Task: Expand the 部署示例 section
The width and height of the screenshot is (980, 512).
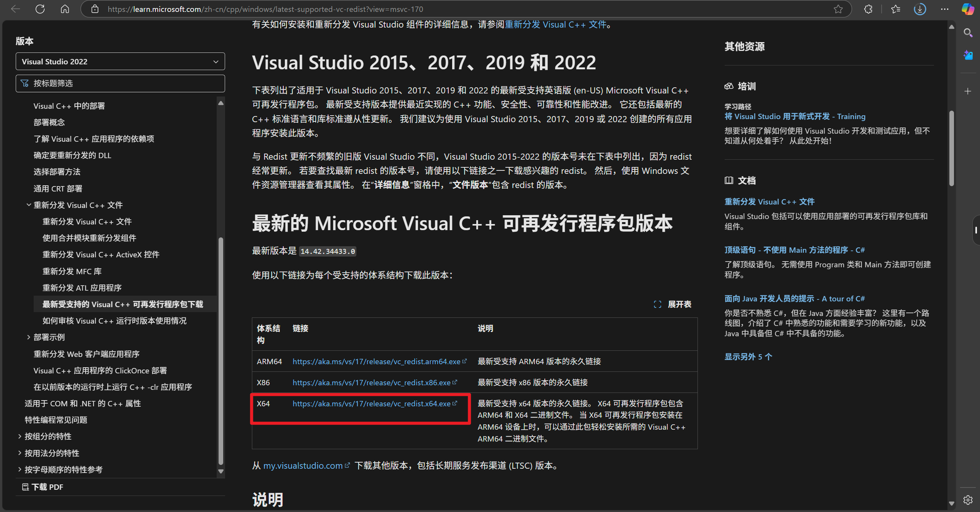Action: tap(29, 337)
